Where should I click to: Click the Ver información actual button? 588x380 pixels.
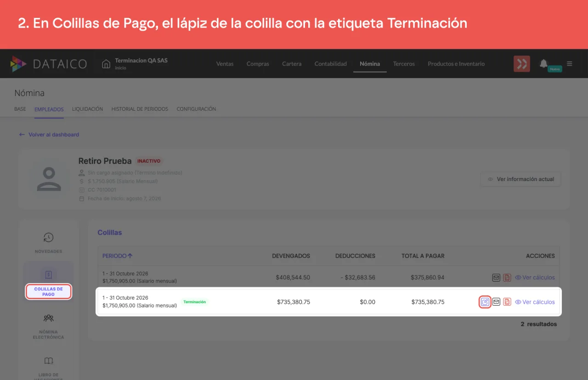coord(520,179)
